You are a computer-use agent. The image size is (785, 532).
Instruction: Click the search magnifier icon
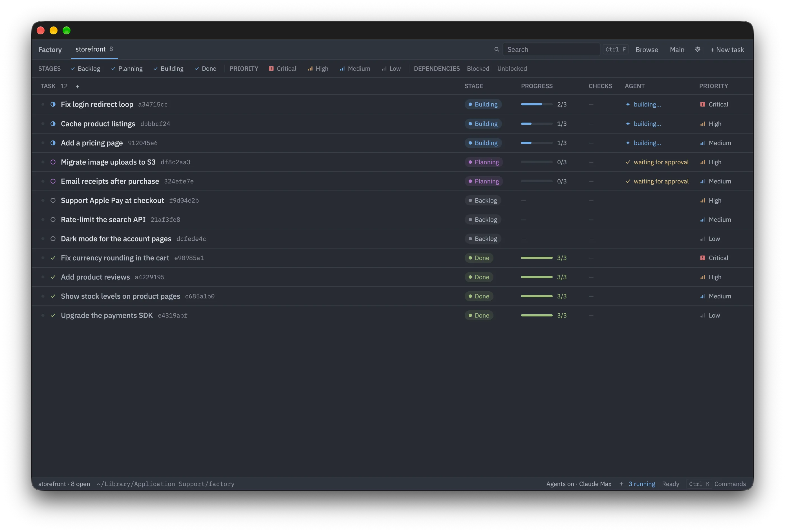click(x=497, y=50)
